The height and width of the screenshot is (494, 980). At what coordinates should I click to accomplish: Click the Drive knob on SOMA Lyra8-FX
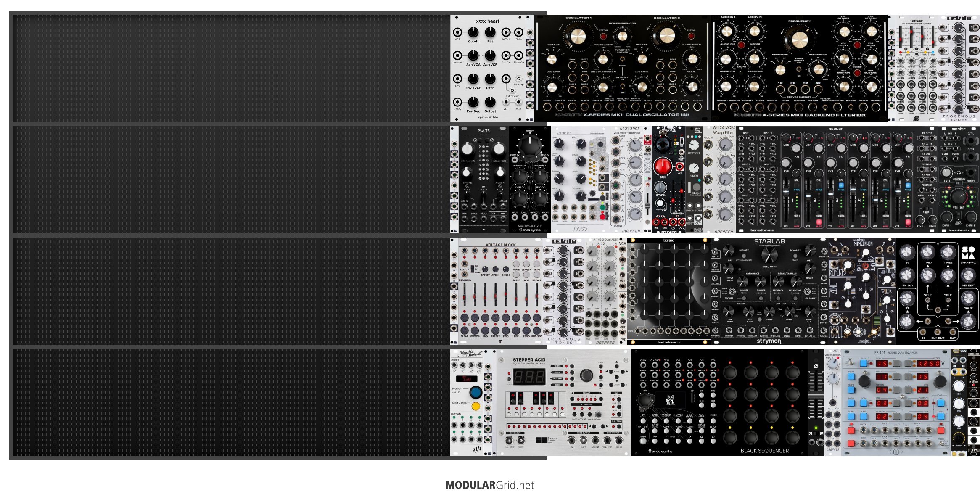968,298
